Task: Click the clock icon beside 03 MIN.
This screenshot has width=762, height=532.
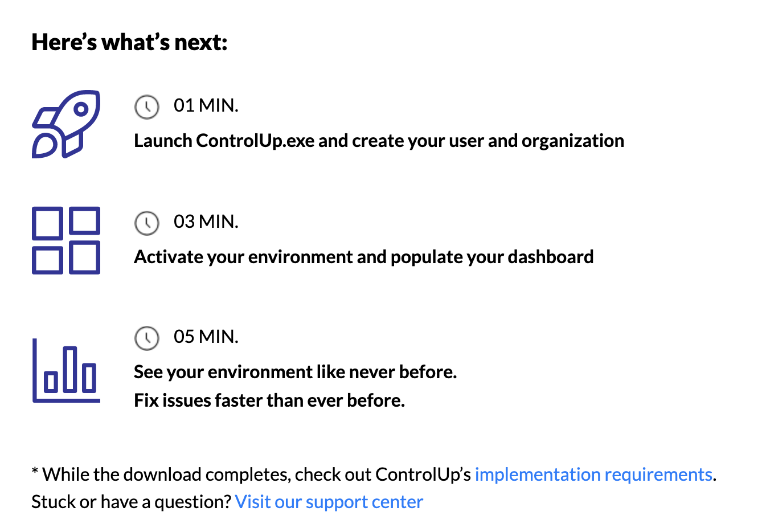Action: (147, 223)
